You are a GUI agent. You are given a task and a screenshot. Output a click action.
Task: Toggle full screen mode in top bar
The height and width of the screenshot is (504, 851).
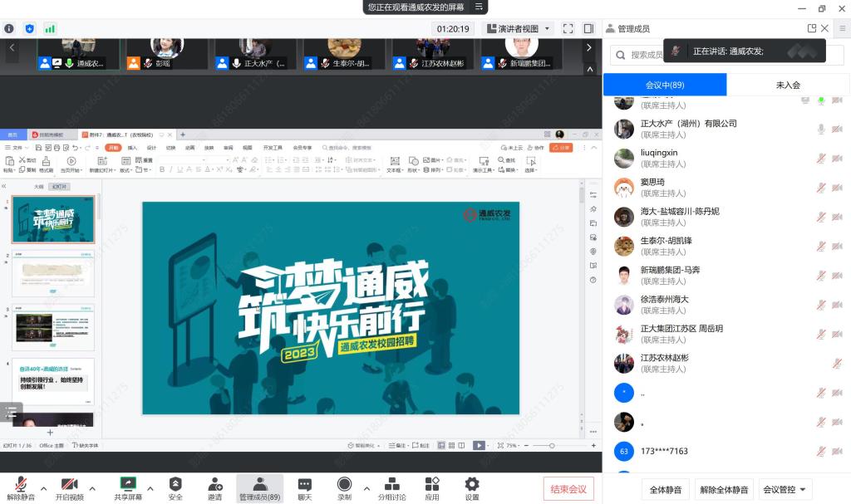[x=568, y=28]
